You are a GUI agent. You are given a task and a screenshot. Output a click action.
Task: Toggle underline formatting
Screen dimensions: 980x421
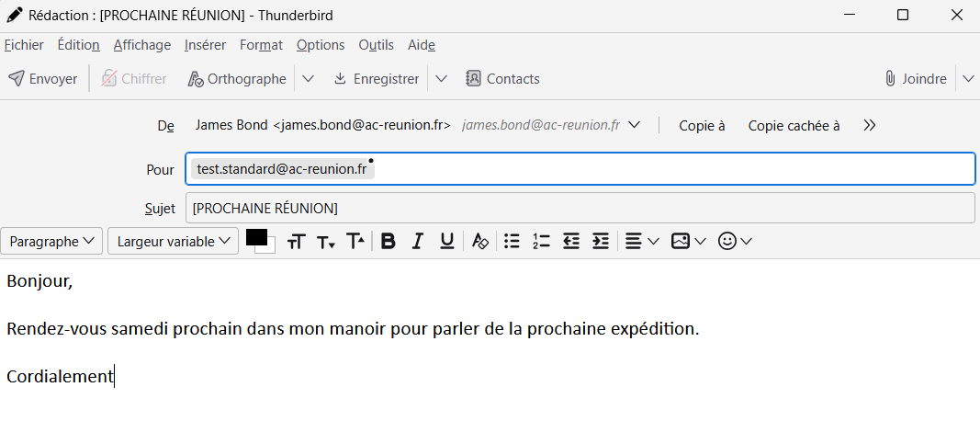pos(446,241)
